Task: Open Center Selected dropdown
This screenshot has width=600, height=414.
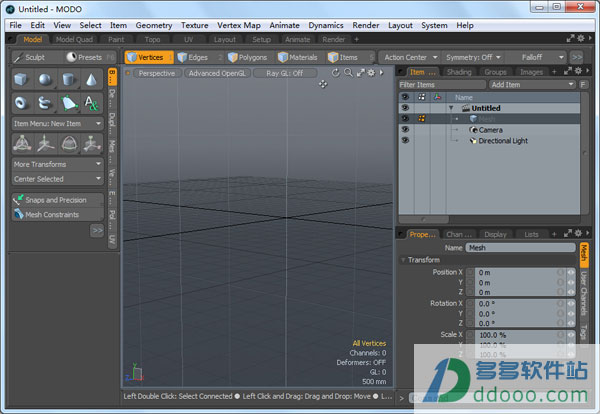Action: pos(57,179)
